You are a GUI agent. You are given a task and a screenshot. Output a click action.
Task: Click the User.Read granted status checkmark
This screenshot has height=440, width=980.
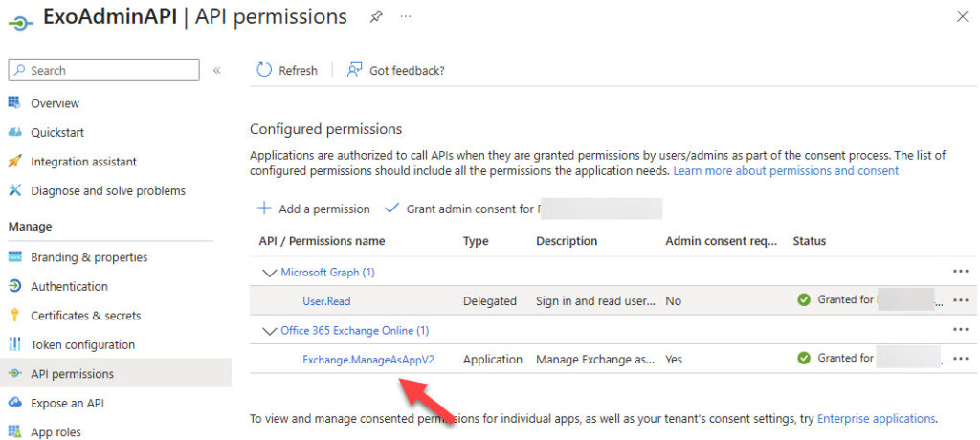click(804, 299)
